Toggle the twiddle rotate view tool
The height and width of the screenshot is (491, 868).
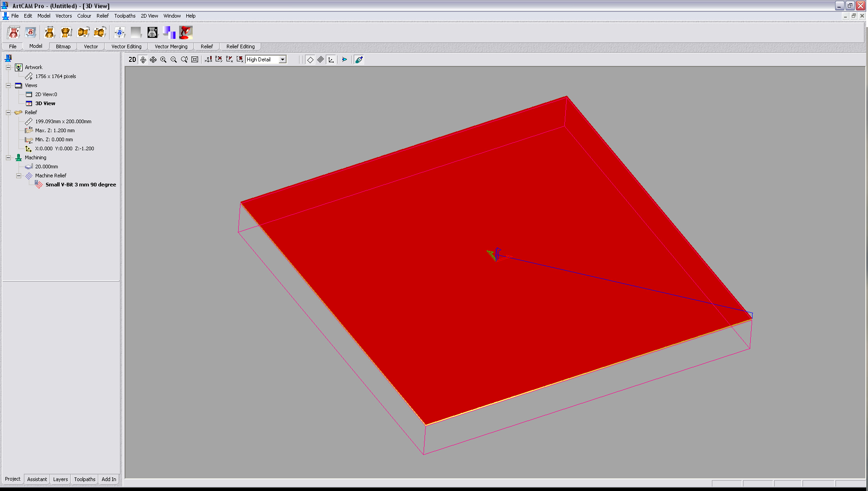143,60
